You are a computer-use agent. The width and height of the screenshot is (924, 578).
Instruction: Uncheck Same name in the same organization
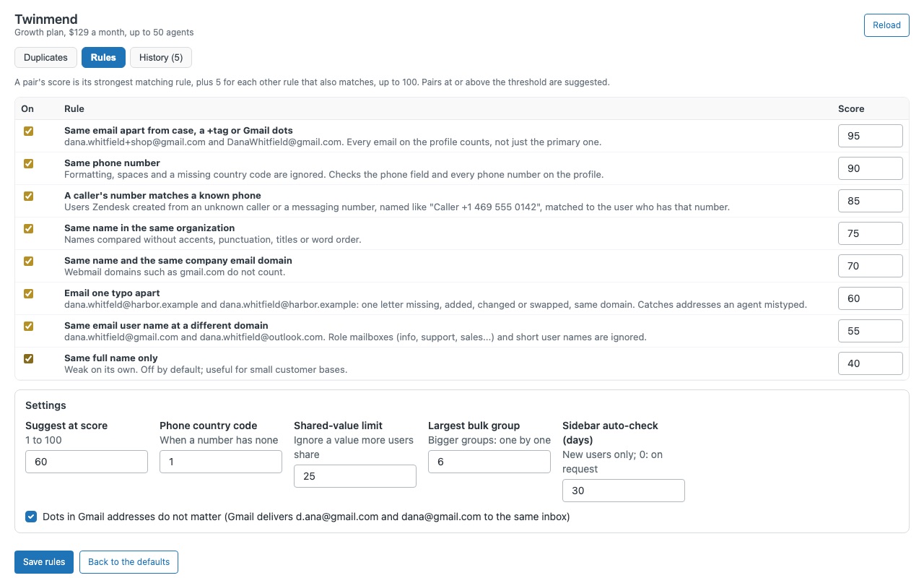pyautogui.click(x=29, y=228)
